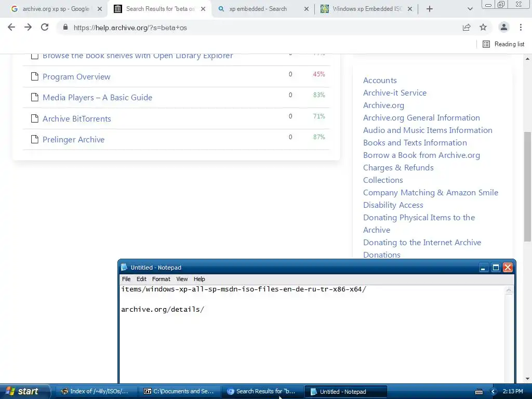Close the Search Results for beta os tab
This screenshot has height=399, width=532.
(x=203, y=9)
